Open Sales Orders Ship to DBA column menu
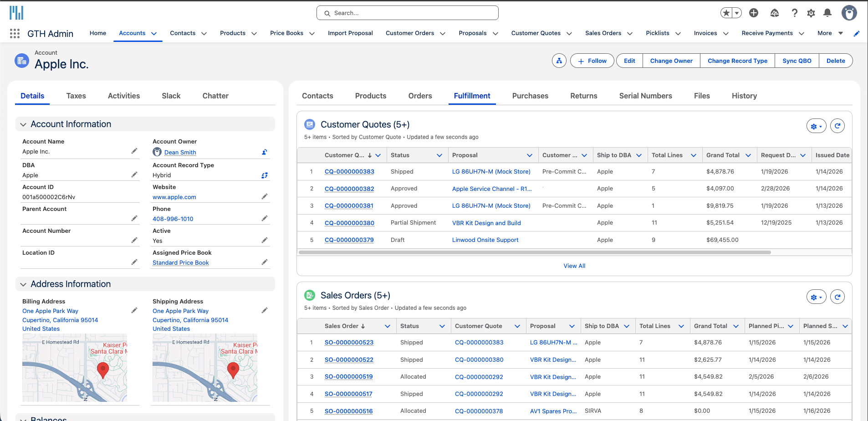868x421 pixels. [627, 326]
